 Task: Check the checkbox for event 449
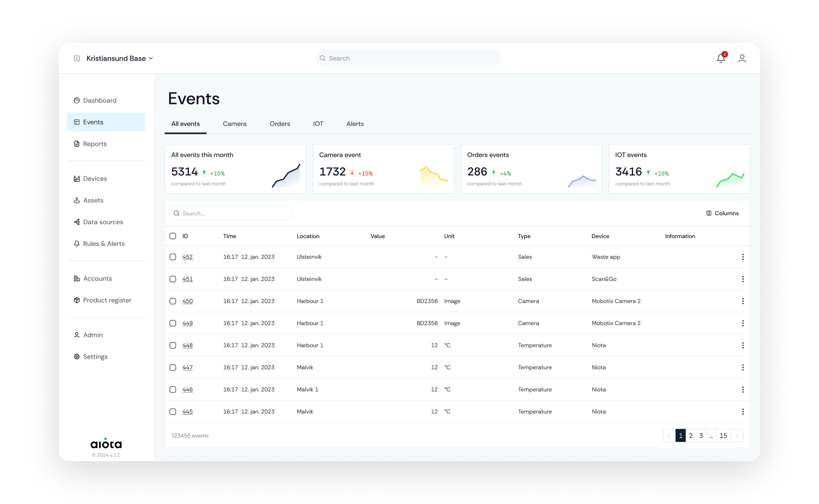click(x=173, y=323)
